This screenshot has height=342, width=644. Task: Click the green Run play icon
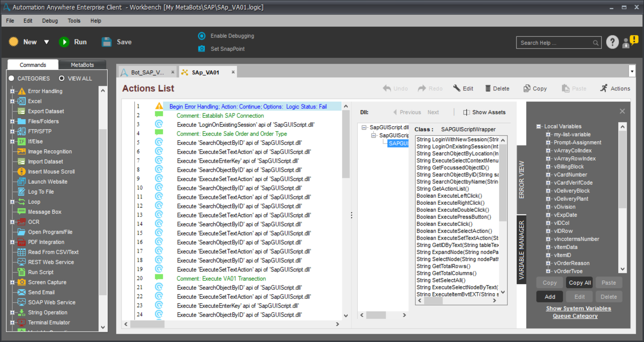coord(64,42)
